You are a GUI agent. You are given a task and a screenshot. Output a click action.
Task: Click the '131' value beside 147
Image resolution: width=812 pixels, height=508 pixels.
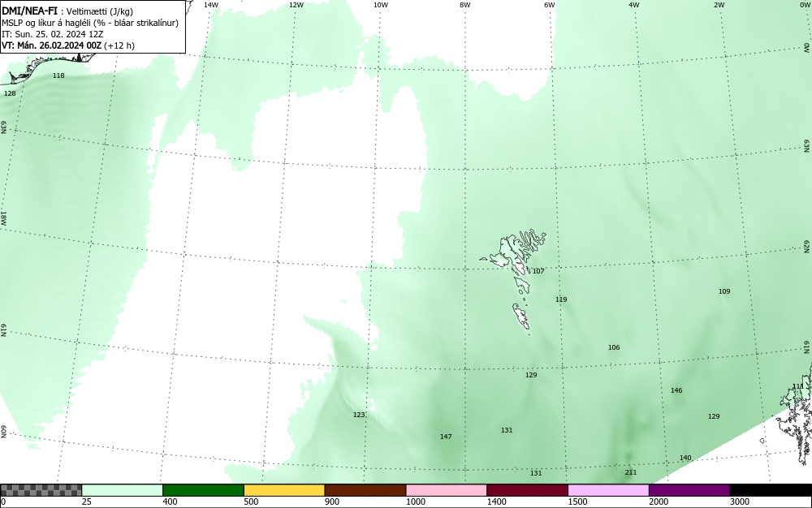(507, 430)
